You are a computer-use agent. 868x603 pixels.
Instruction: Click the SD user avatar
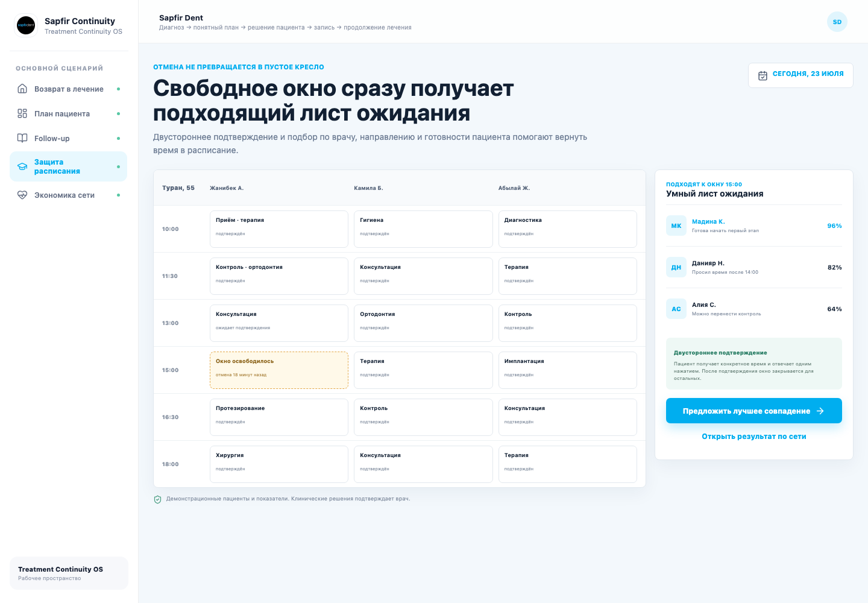click(837, 22)
